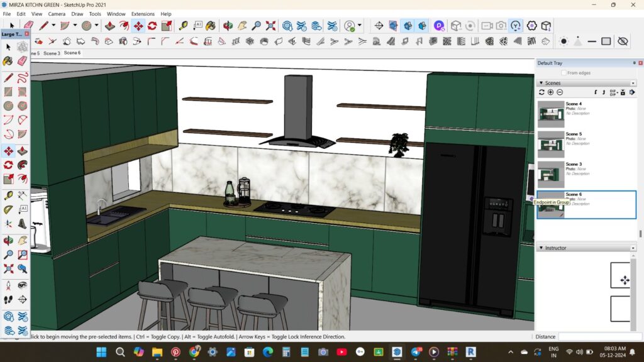Open the File menu
Viewport: 644px width, 362px height.
7,14
